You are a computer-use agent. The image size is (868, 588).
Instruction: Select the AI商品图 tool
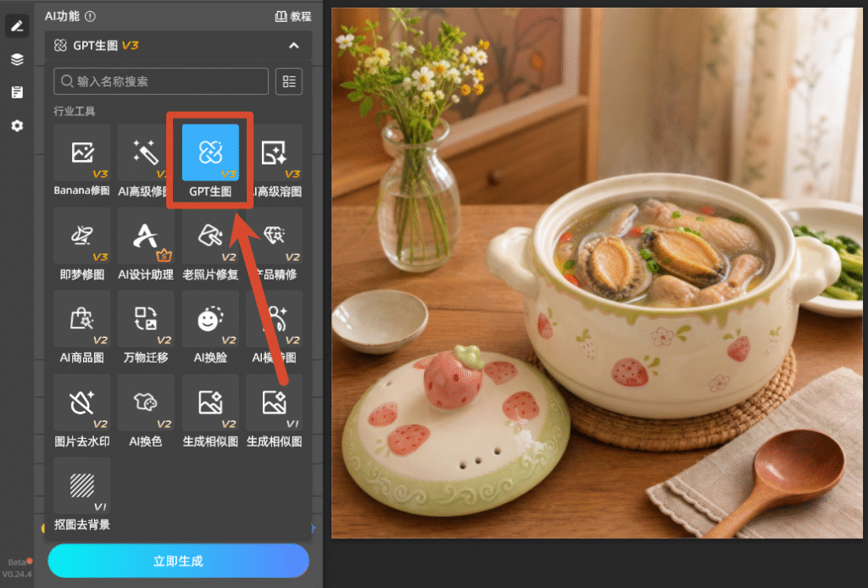click(82, 327)
